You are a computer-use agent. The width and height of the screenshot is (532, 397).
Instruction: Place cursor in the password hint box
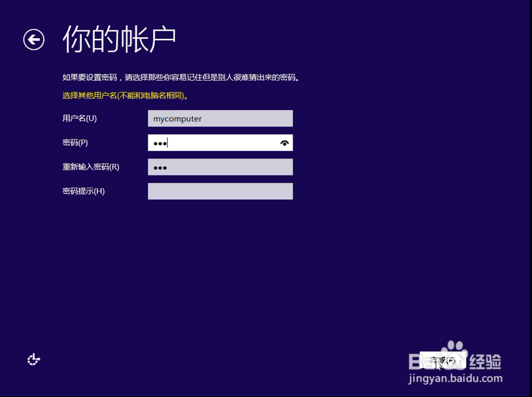[220, 191]
